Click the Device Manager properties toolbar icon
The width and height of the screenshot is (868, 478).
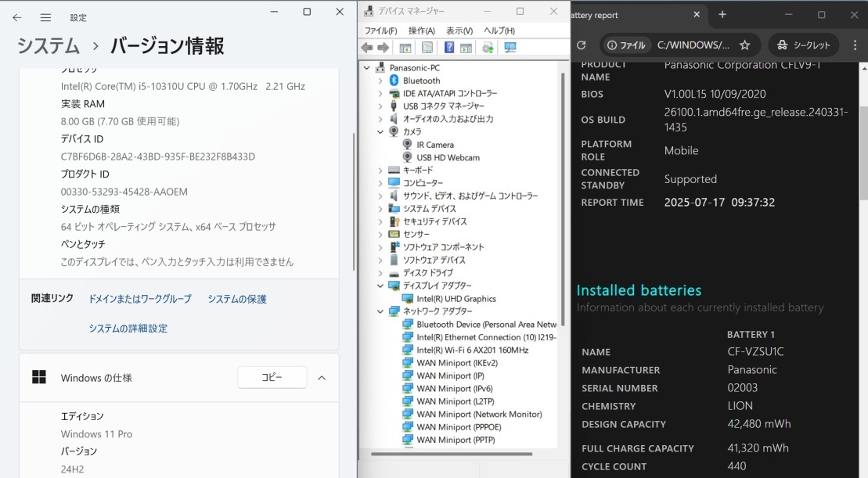click(427, 48)
